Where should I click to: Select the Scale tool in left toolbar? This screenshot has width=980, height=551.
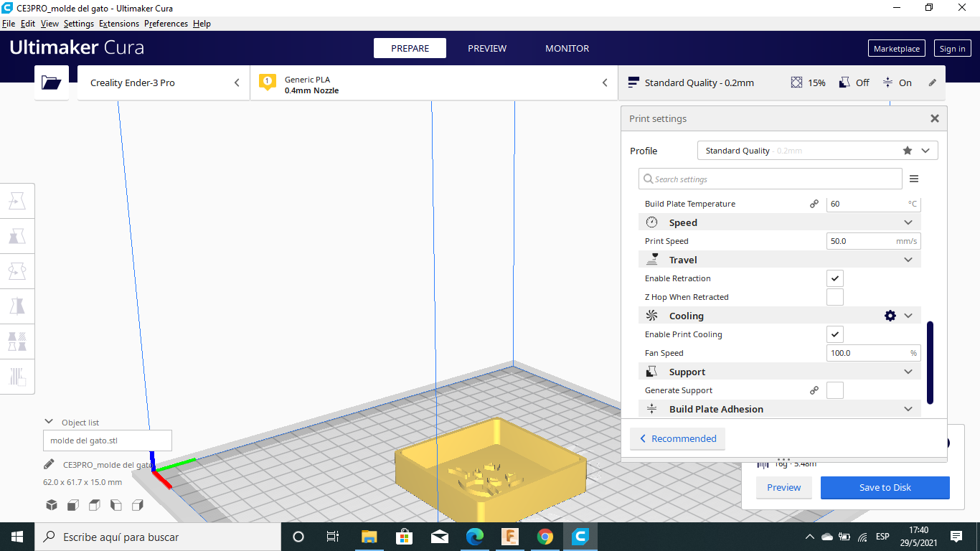point(17,236)
